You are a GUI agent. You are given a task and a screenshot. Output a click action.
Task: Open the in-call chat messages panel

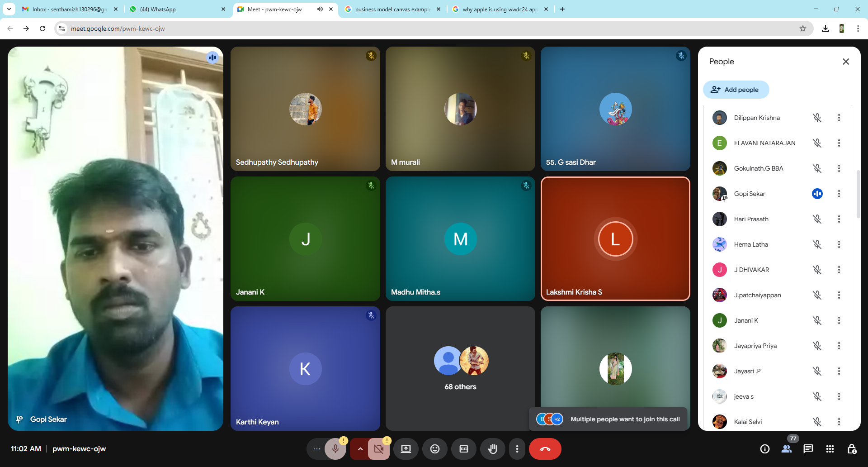[x=807, y=449]
